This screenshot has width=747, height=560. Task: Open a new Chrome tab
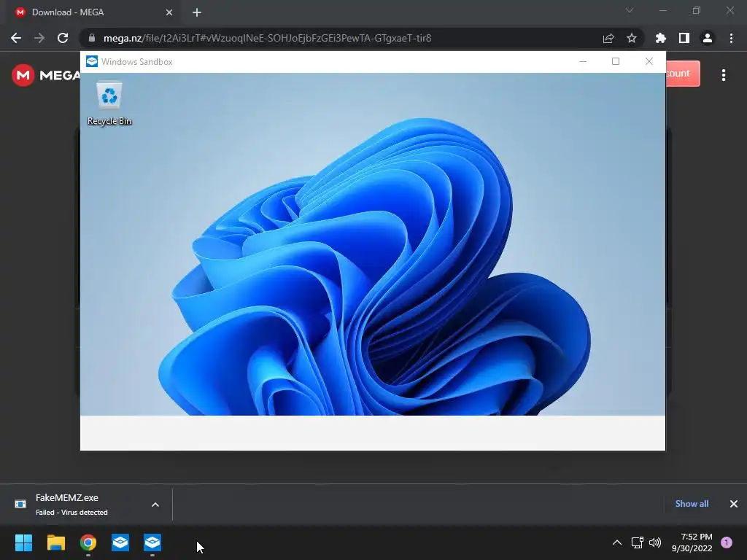pos(197,12)
